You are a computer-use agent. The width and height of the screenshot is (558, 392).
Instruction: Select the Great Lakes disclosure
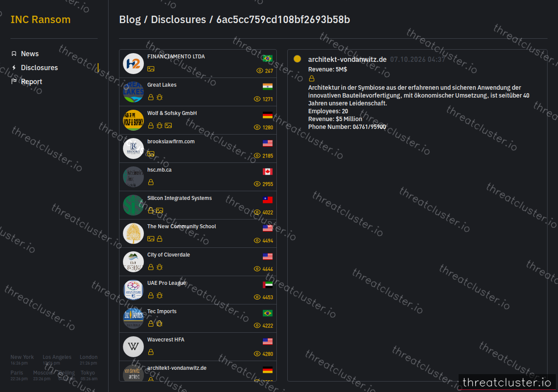click(198, 92)
